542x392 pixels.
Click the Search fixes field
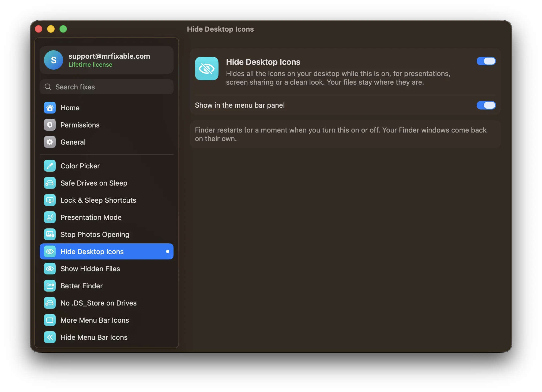tap(107, 87)
